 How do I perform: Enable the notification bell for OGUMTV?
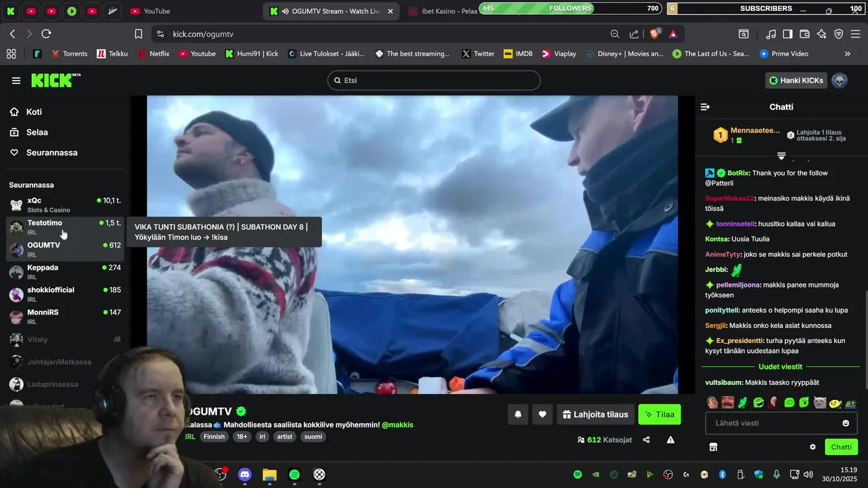tap(518, 414)
